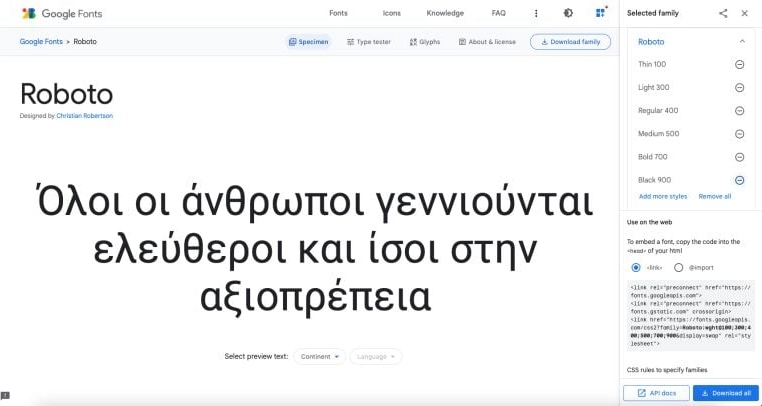Switch to the Glyphs tab

click(x=425, y=42)
